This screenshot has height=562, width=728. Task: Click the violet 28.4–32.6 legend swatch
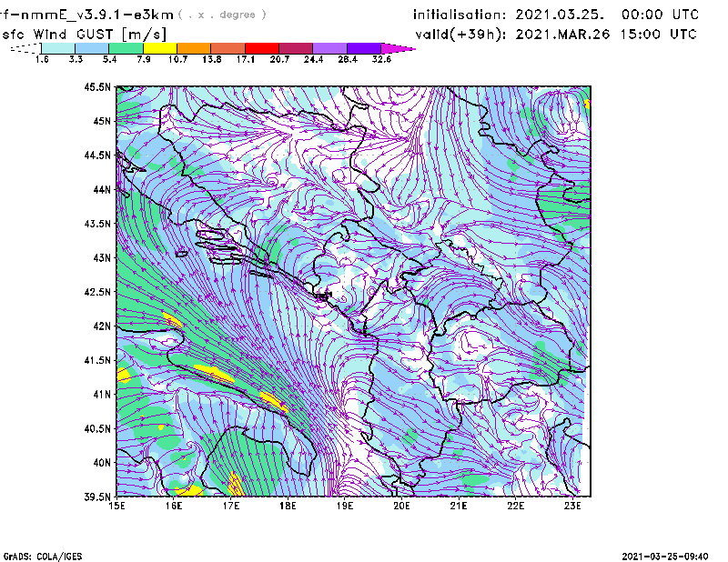coord(364,48)
